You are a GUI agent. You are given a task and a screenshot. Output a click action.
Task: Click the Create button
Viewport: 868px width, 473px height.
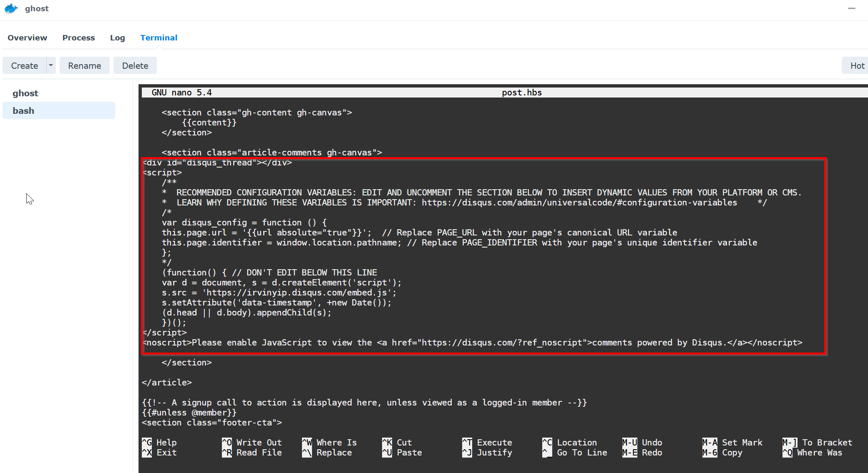click(x=24, y=65)
